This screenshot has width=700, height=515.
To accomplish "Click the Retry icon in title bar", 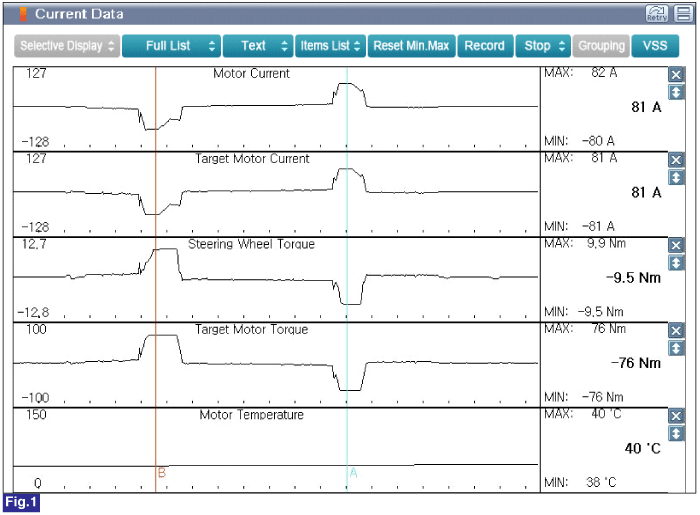I will 657,13.
